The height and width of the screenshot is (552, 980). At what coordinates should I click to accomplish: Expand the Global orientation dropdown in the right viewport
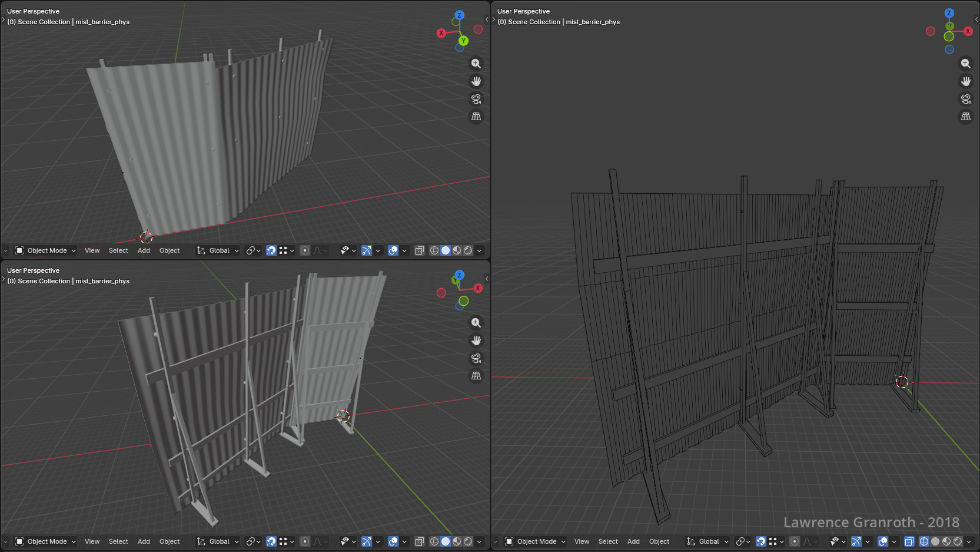[x=708, y=541]
